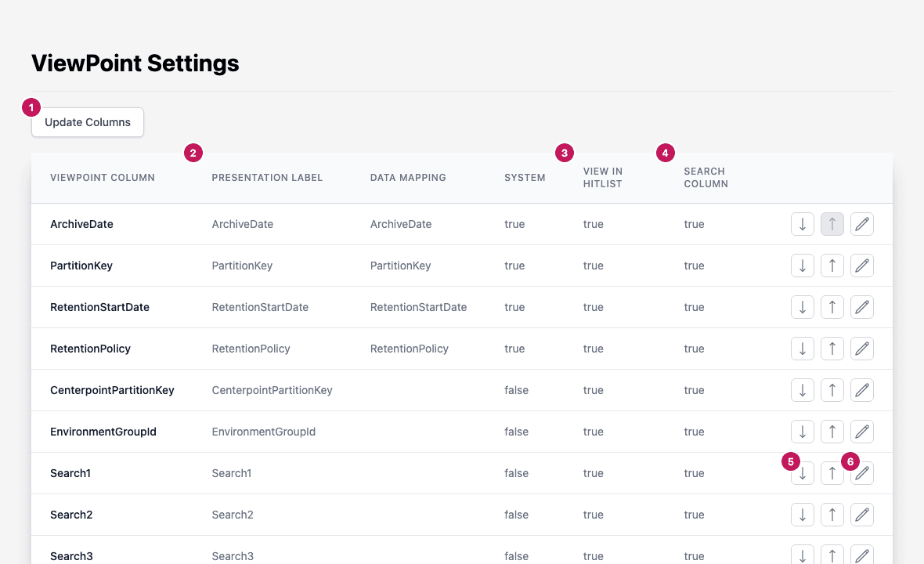Move RetentionPolicy row up
Viewport: 924px width, 564px height.
(x=832, y=349)
